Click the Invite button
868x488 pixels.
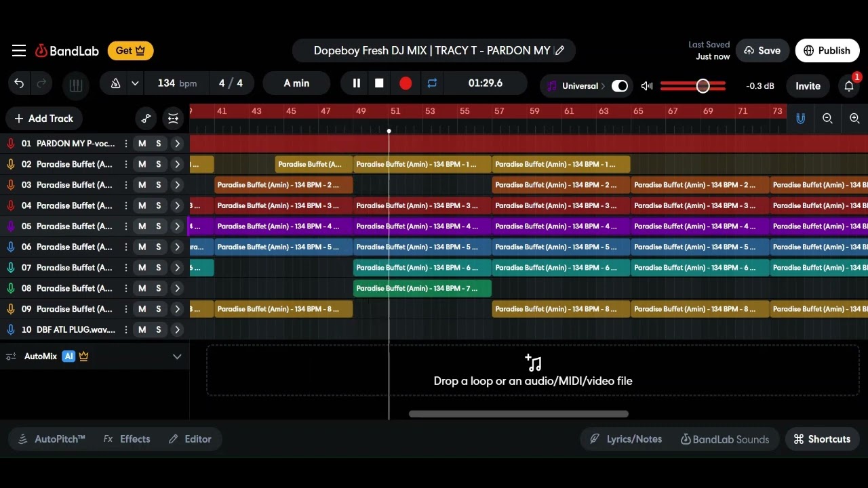tap(808, 86)
